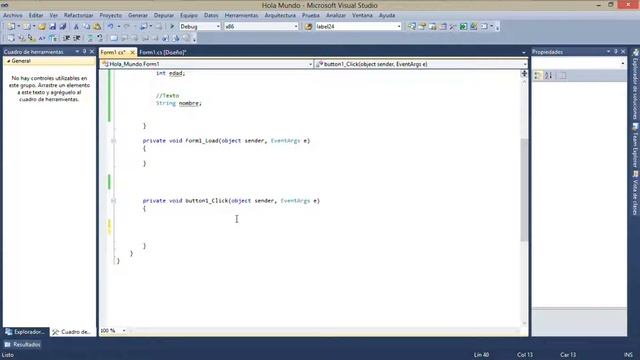Image resolution: width=640 pixels, height=360 pixels.
Task: Collapse the Form1_Load method outline
Action: point(113,141)
